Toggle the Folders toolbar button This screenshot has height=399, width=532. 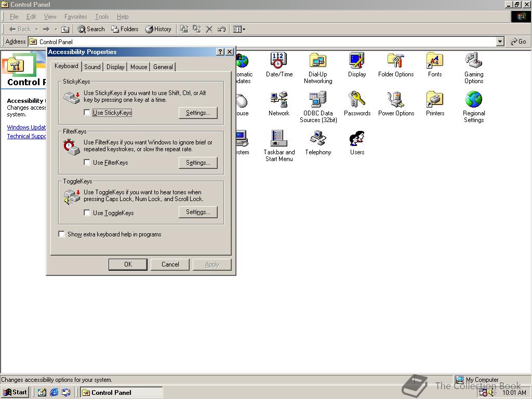click(x=125, y=29)
